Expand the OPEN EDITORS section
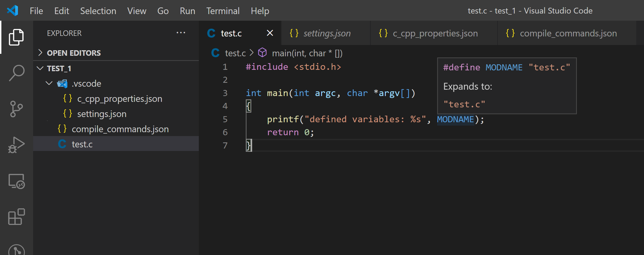 click(x=40, y=53)
